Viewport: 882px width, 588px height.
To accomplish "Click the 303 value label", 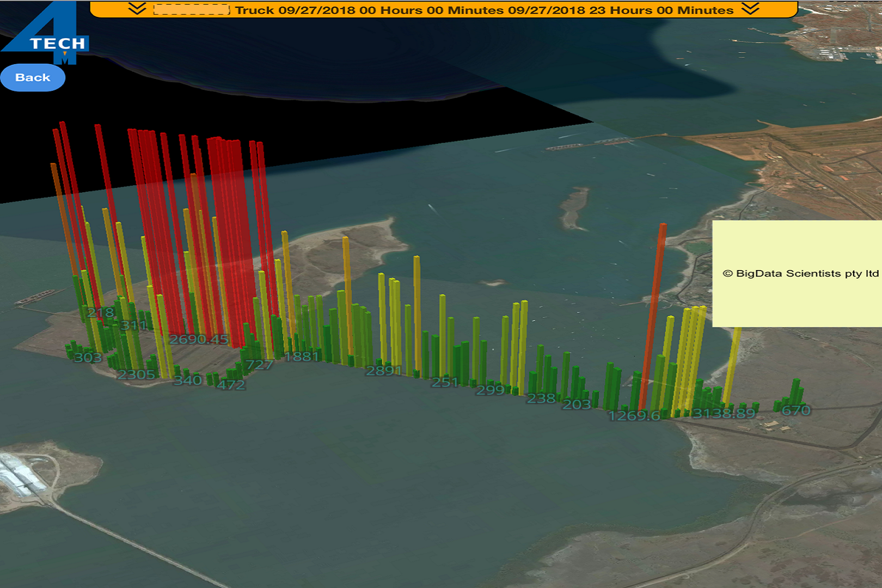I will [88, 358].
